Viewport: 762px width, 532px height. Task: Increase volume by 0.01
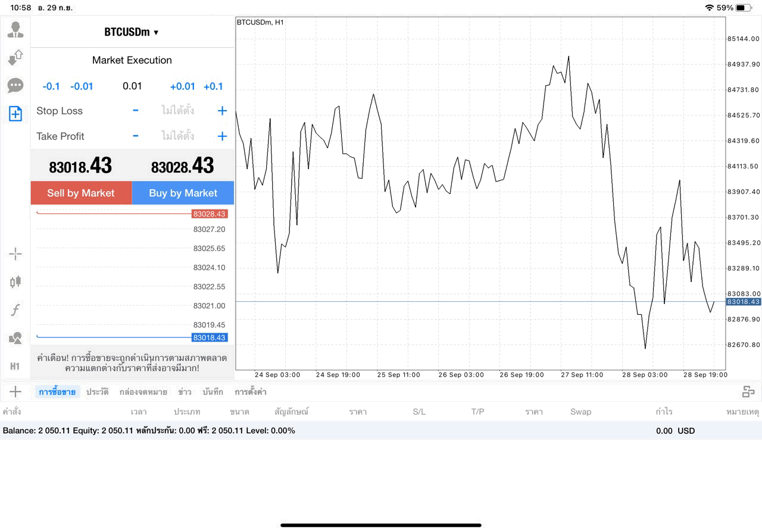point(182,86)
